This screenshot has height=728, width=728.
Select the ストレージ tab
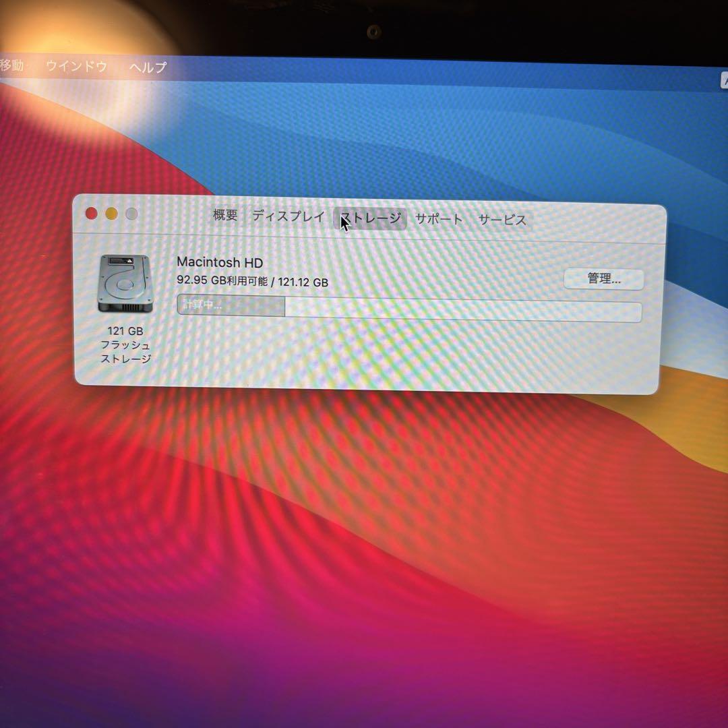point(370,218)
